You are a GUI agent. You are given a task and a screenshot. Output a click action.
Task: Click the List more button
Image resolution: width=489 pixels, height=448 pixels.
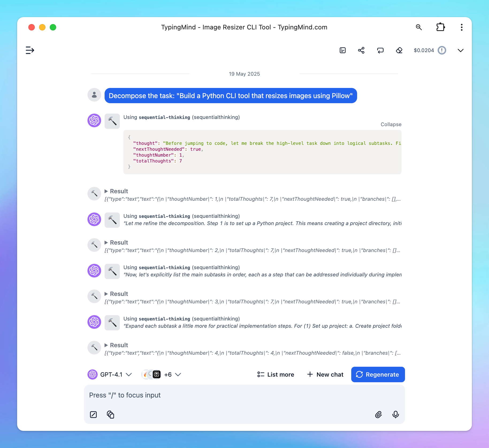pos(276,374)
